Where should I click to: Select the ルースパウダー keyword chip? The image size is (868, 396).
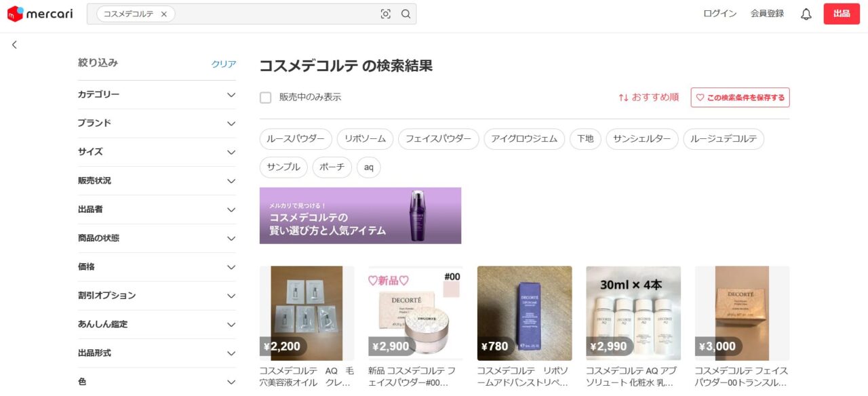click(x=296, y=139)
